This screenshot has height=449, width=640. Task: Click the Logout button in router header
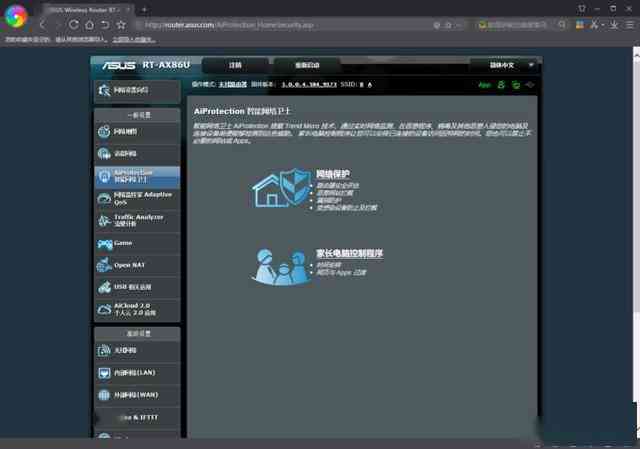tap(236, 65)
